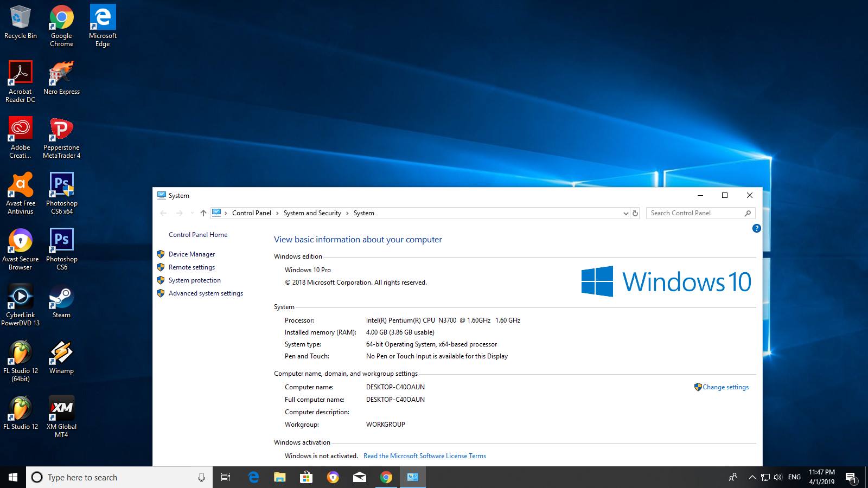The height and width of the screenshot is (488, 868).
Task: Select the Photoshop CS6 x64 shortcut
Action: [x=61, y=194]
